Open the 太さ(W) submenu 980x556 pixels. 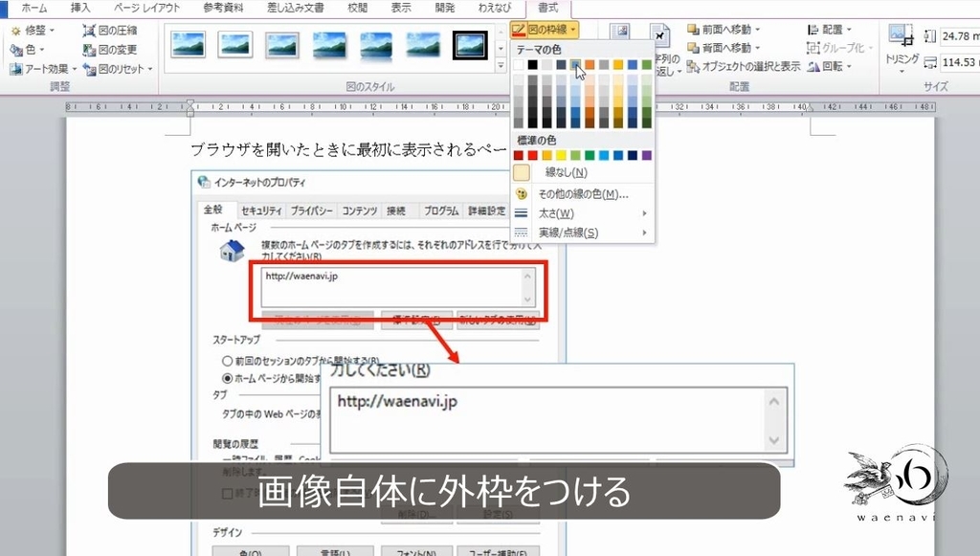[582, 213]
